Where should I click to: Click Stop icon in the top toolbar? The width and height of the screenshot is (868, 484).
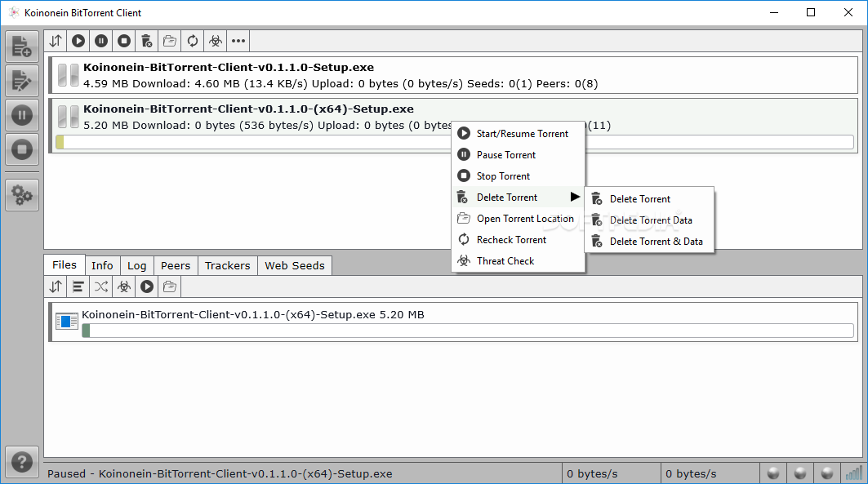124,41
